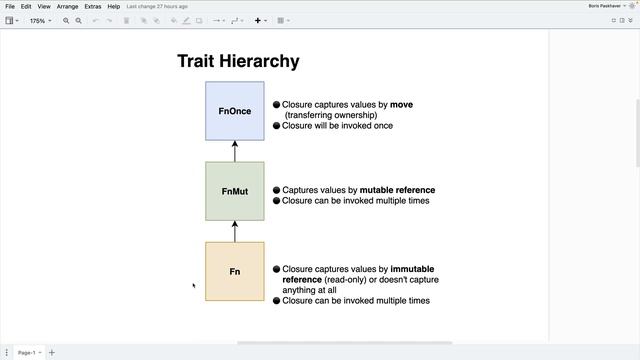Open the Waypoints style dropdown
Viewport: 640px width, 360px height.
coord(237,20)
